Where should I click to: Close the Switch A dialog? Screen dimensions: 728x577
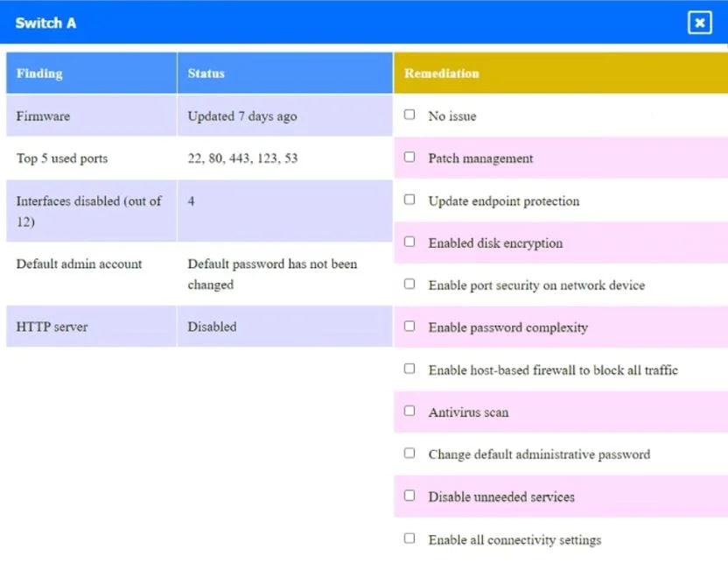(699, 23)
